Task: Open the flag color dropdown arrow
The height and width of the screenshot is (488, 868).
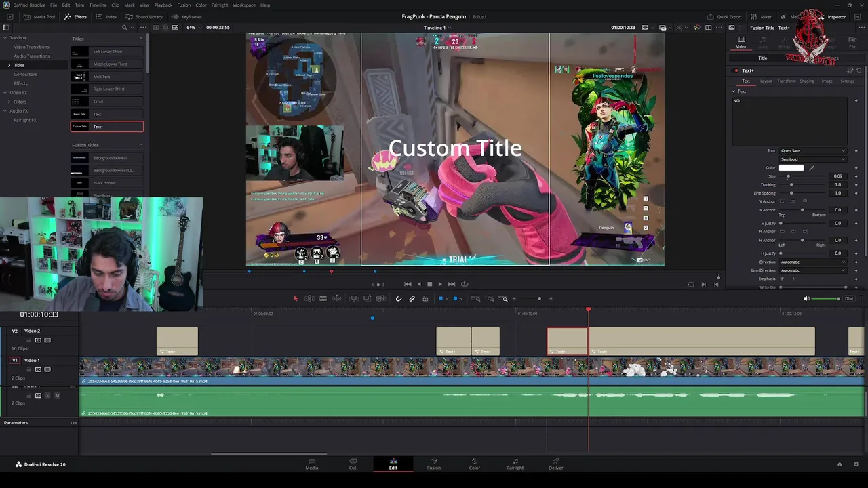Action: [x=447, y=299]
